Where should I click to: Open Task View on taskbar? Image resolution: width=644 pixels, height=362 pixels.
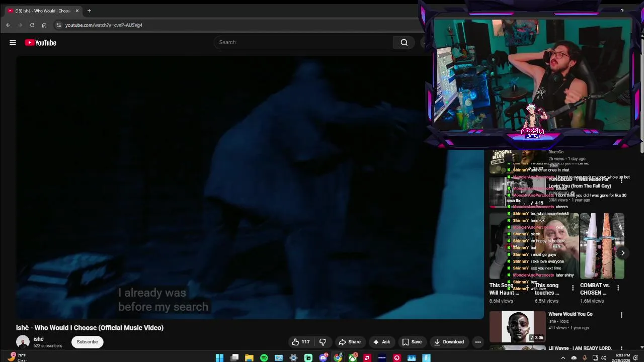click(x=234, y=358)
